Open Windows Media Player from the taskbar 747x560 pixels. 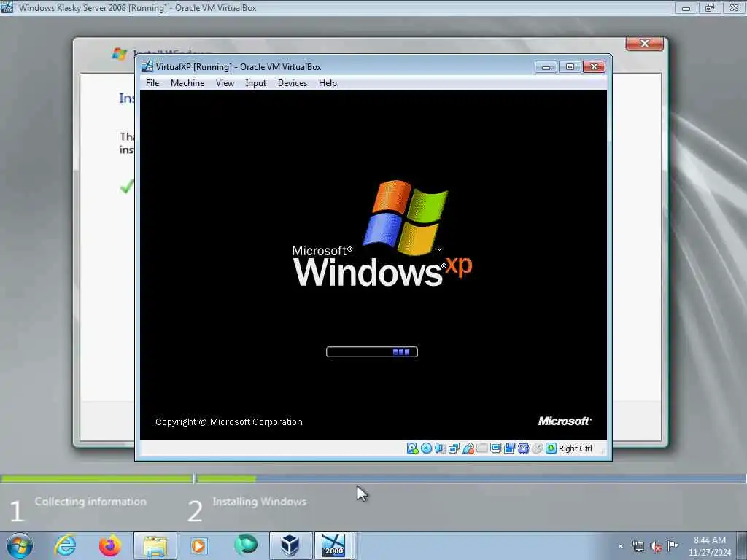[x=198, y=545]
